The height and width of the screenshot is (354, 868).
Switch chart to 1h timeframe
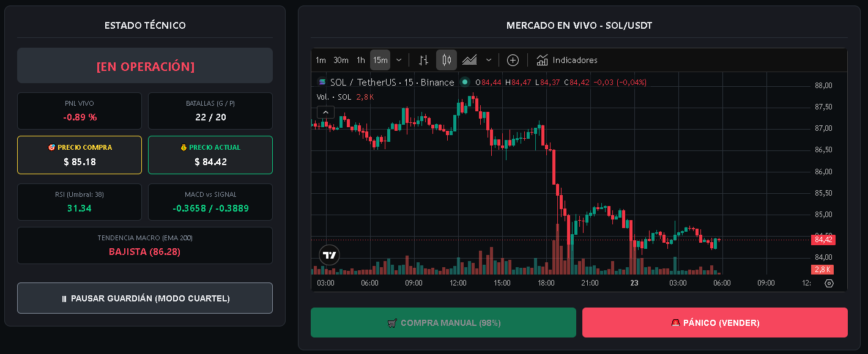361,60
